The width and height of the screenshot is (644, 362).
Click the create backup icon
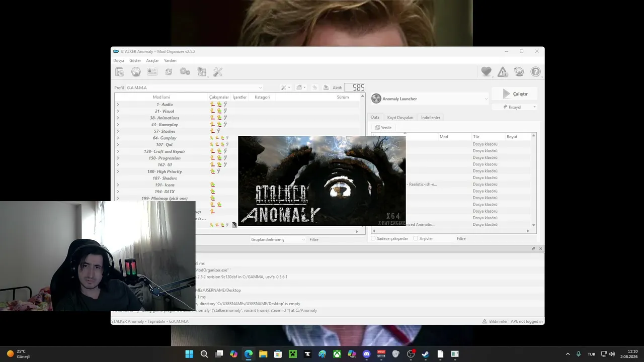[326, 87]
